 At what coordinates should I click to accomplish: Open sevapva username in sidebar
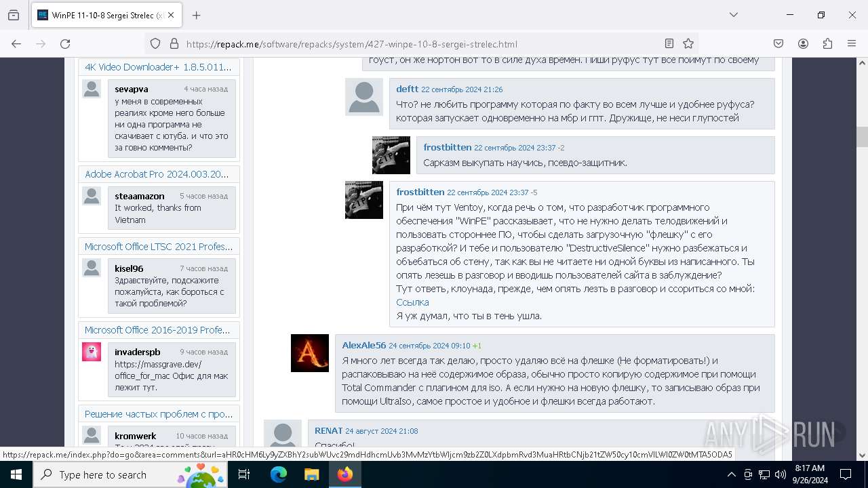tap(132, 89)
